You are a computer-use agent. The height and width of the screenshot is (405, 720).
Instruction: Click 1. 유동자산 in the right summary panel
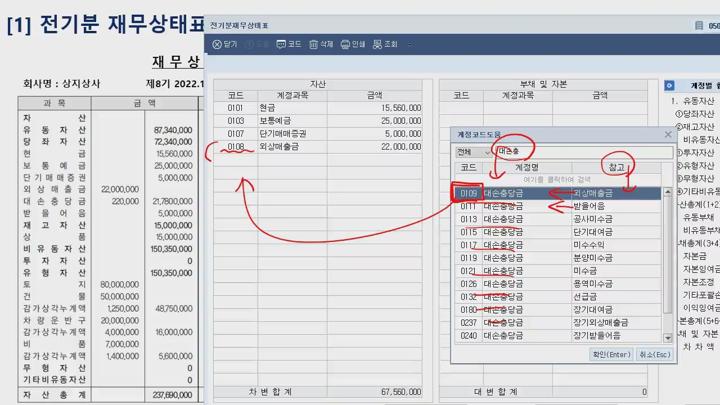692,101
